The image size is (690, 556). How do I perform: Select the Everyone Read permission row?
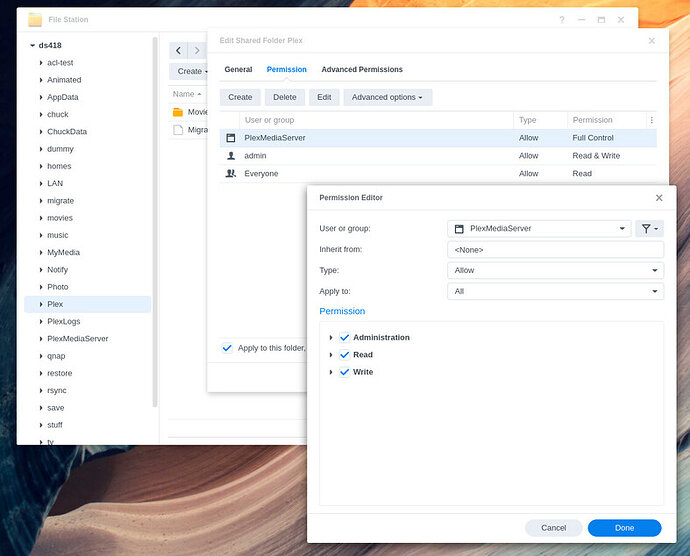pyautogui.click(x=438, y=173)
